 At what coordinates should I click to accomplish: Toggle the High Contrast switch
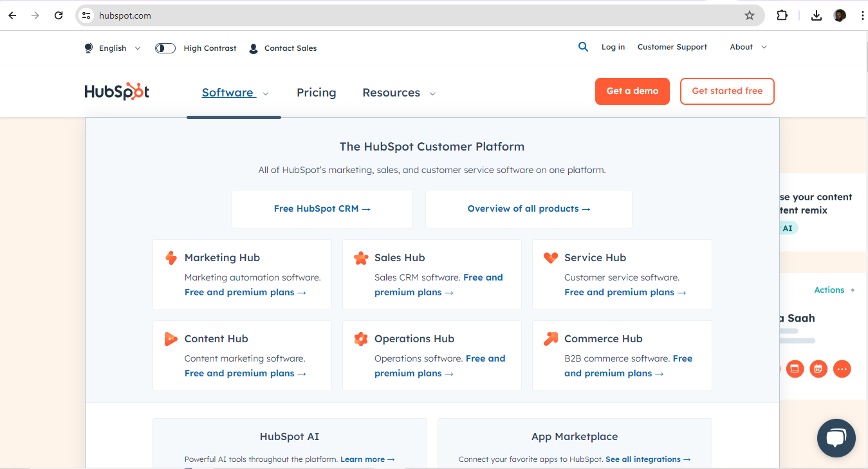[165, 48]
